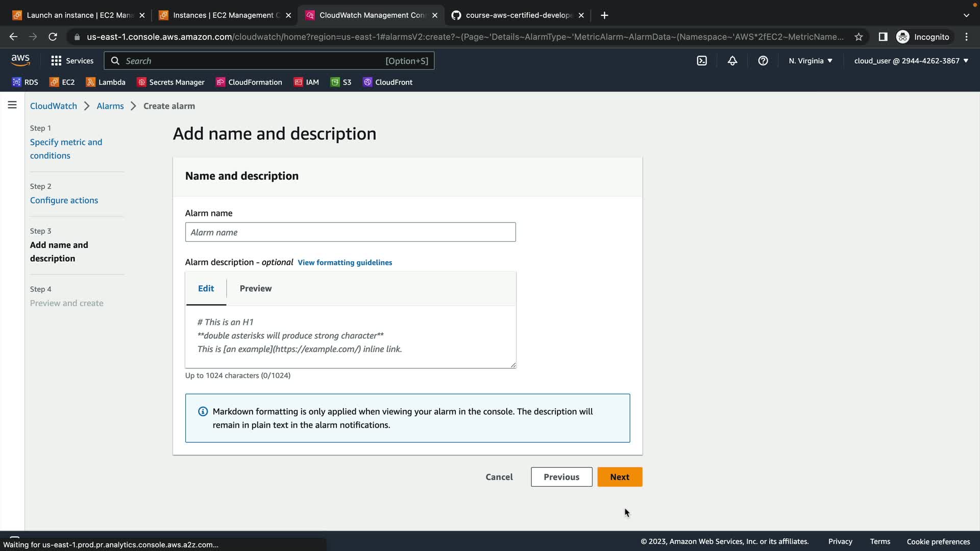Expand the N. Virginia region dropdown
Image resolution: width=980 pixels, height=551 pixels.
click(x=810, y=61)
